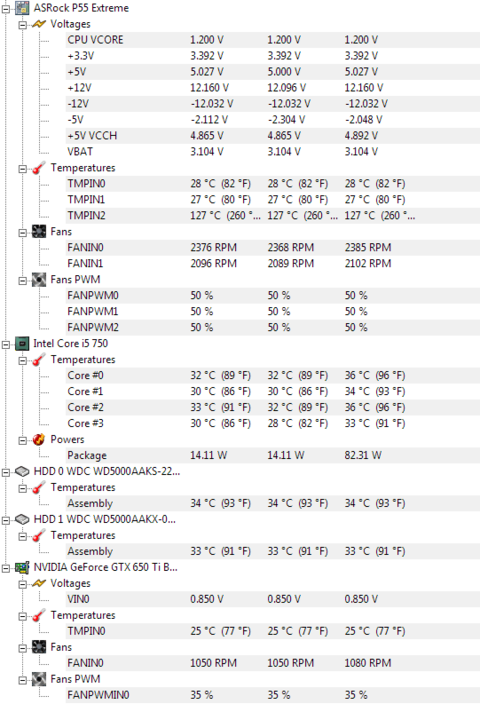Select the Package power row
This screenshot has height=720, width=480.
273,456
